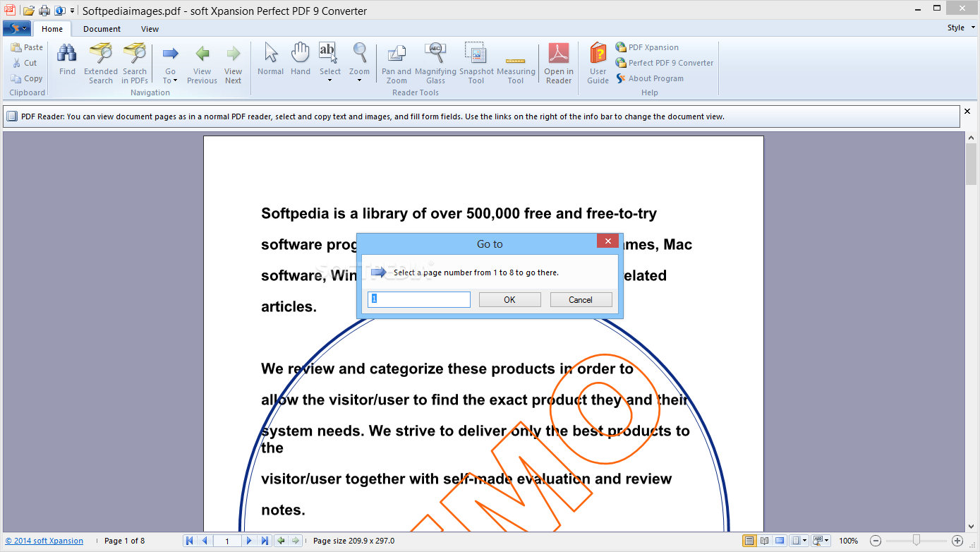
Task: Click status bar previous view green arrow
Action: pos(282,541)
